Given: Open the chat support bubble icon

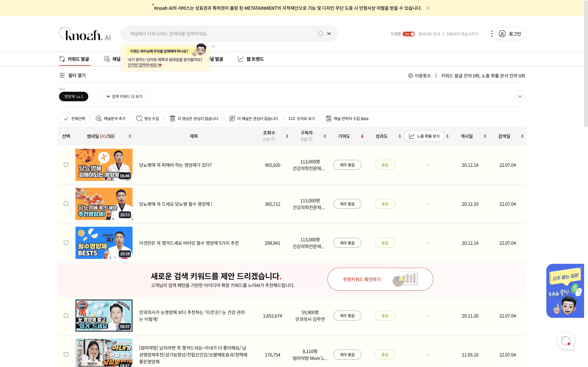Looking at the screenshot, I should click(x=566, y=341).
